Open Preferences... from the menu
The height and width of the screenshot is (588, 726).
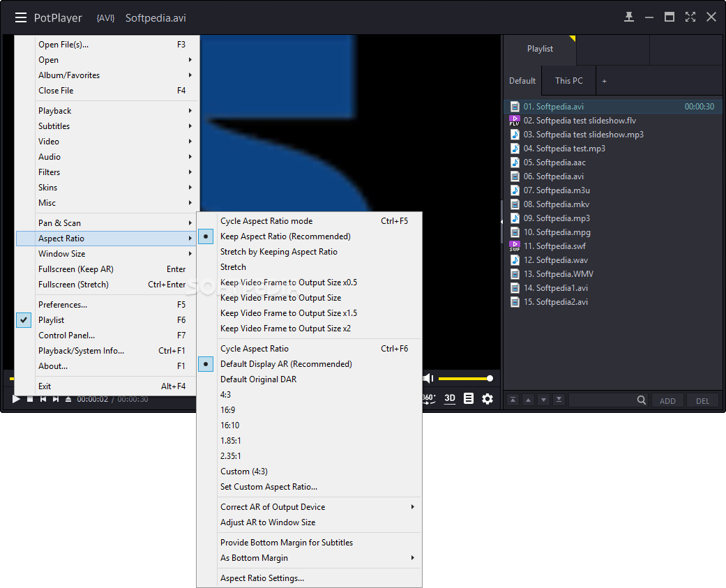click(107, 305)
